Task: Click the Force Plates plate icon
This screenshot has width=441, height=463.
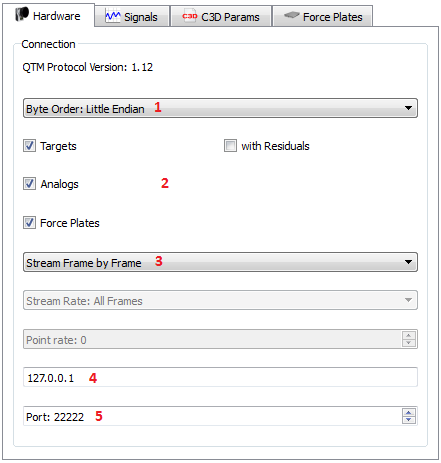Action: coord(292,15)
